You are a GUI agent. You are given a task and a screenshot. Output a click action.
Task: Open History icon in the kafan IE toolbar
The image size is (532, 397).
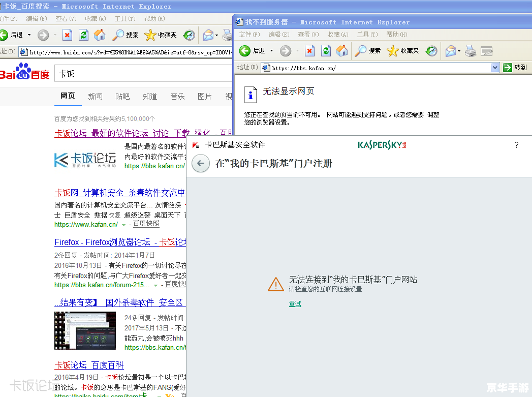(431, 51)
